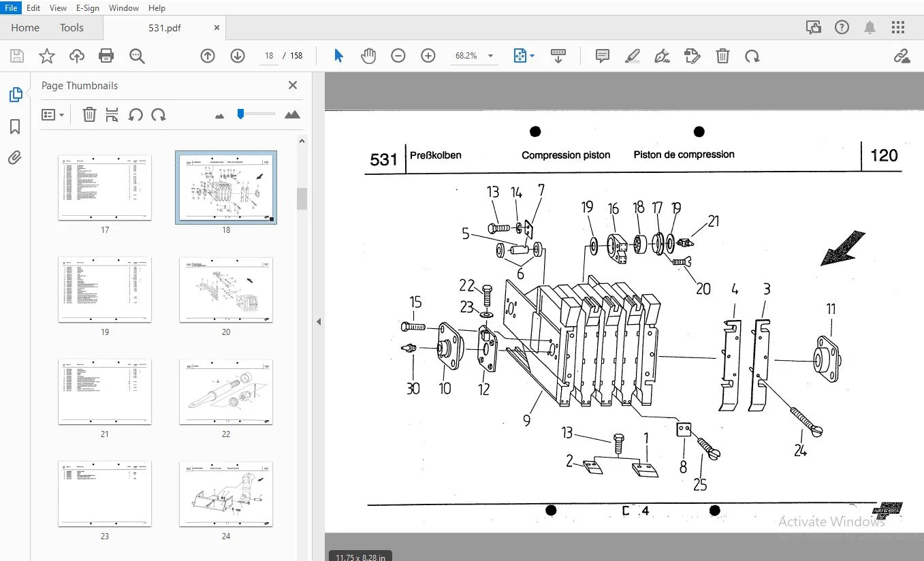Rotate thumbnails clockwise
Image resolution: width=924 pixels, height=561 pixels.
159,114
